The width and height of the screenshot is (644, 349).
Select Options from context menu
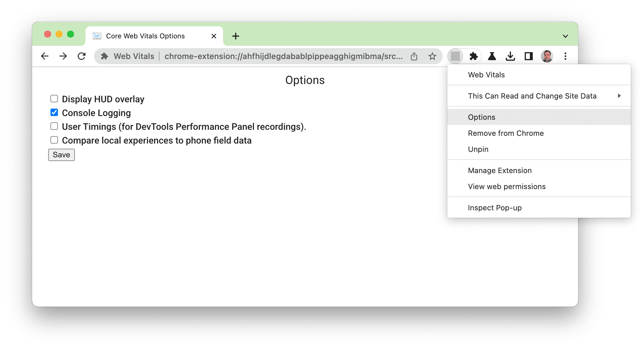coord(481,117)
